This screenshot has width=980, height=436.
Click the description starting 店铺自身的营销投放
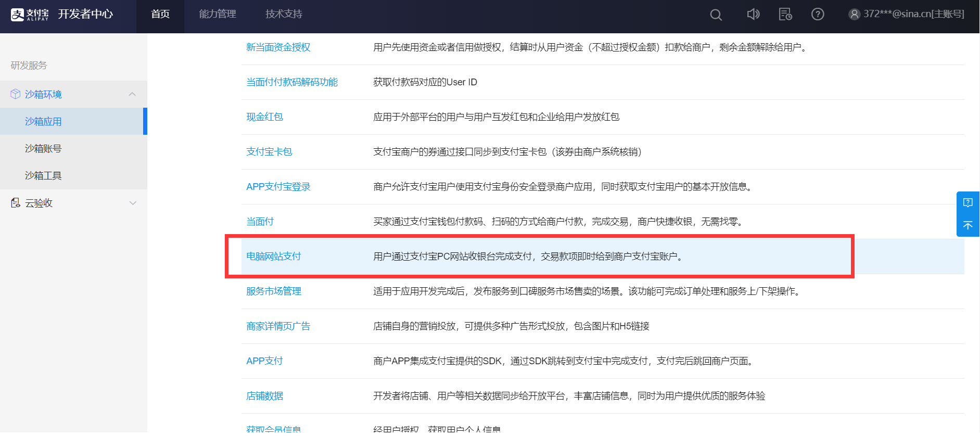511,326
